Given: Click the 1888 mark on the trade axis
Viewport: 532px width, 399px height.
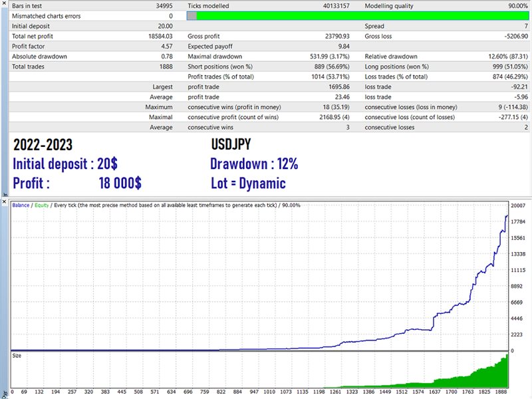Looking at the screenshot, I should (x=501, y=393).
